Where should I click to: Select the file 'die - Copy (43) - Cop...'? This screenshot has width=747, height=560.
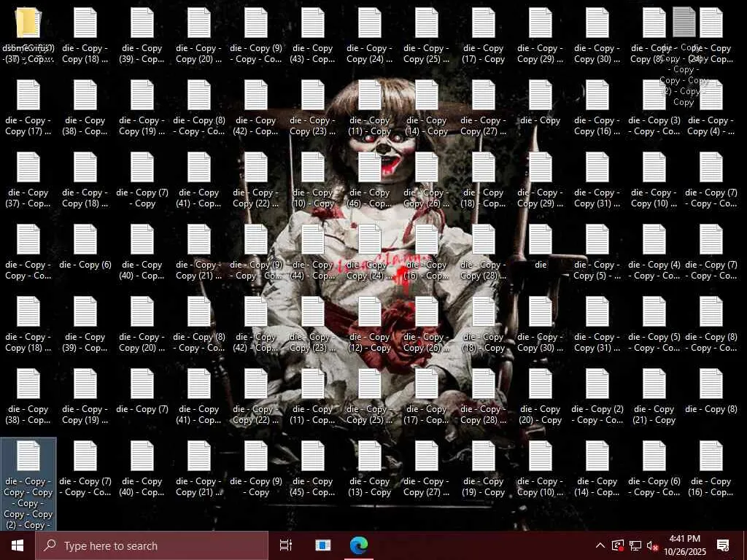pos(312,36)
